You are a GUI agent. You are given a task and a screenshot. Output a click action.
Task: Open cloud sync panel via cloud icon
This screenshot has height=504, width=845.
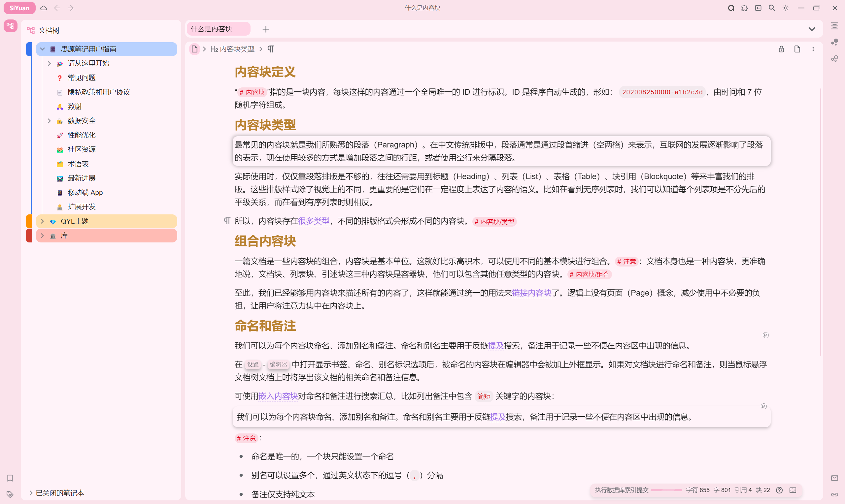44,8
